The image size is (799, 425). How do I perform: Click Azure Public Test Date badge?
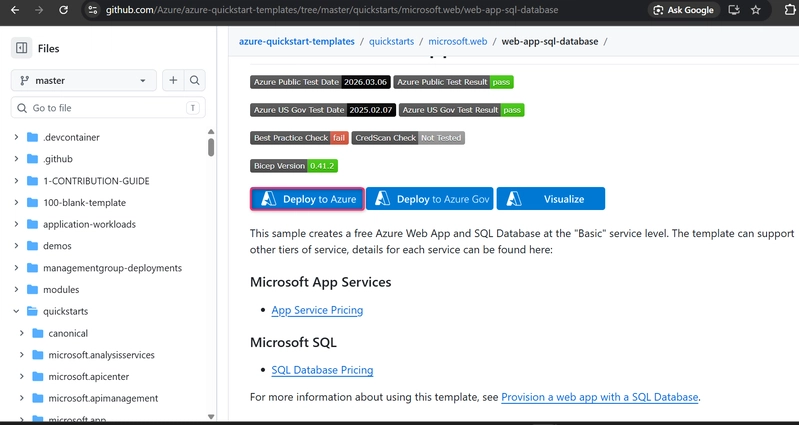click(x=321, y=82)
